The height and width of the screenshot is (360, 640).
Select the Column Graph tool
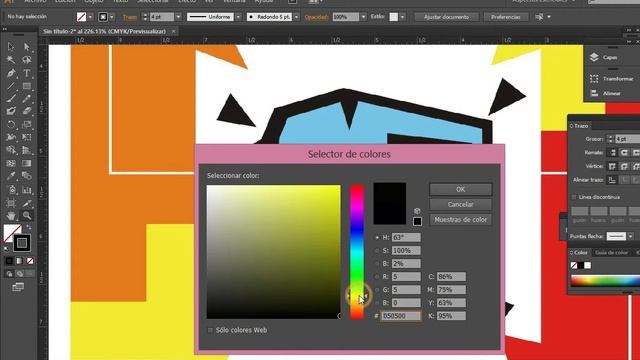27,190
